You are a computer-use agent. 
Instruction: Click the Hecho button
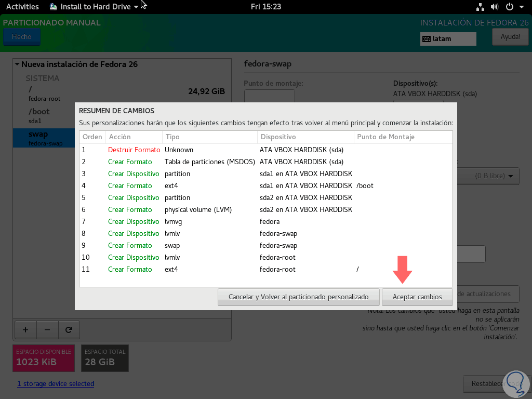[x=22, y=37]
